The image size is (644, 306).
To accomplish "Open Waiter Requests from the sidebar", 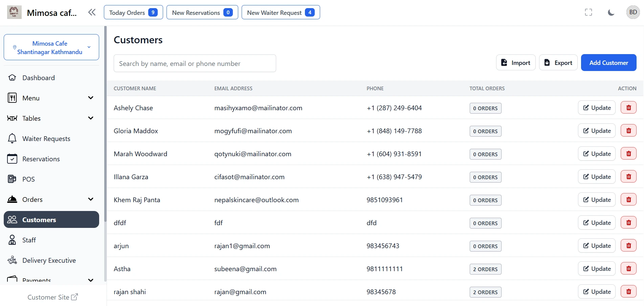I will (x=46, y=138).
